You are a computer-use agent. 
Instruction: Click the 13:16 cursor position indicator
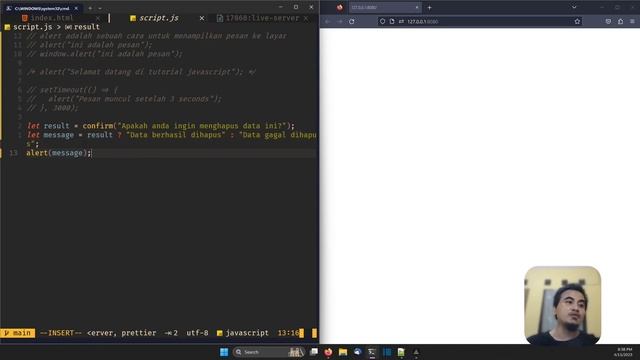(x=288, y=333)
